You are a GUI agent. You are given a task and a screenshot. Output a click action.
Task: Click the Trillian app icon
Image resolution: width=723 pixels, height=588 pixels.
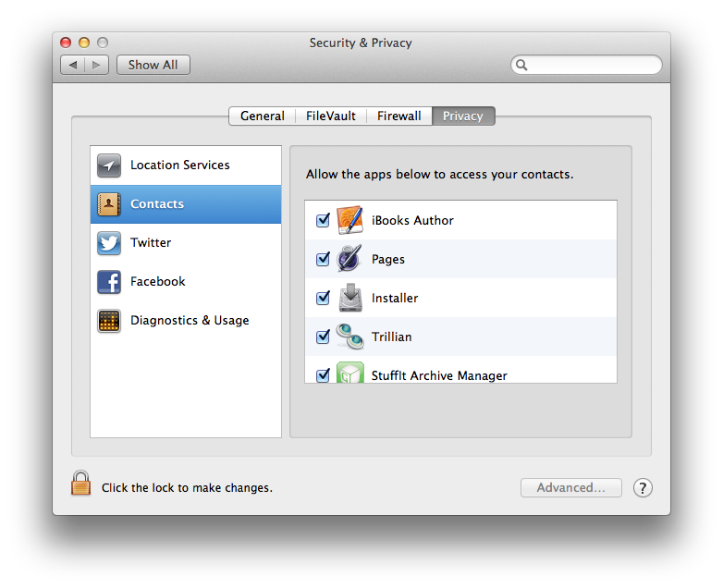coord(349,337)
